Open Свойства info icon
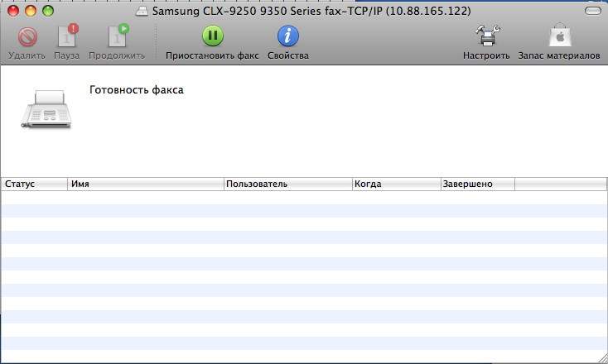Screen dimensions: 608x364 (x=287, y=36)
